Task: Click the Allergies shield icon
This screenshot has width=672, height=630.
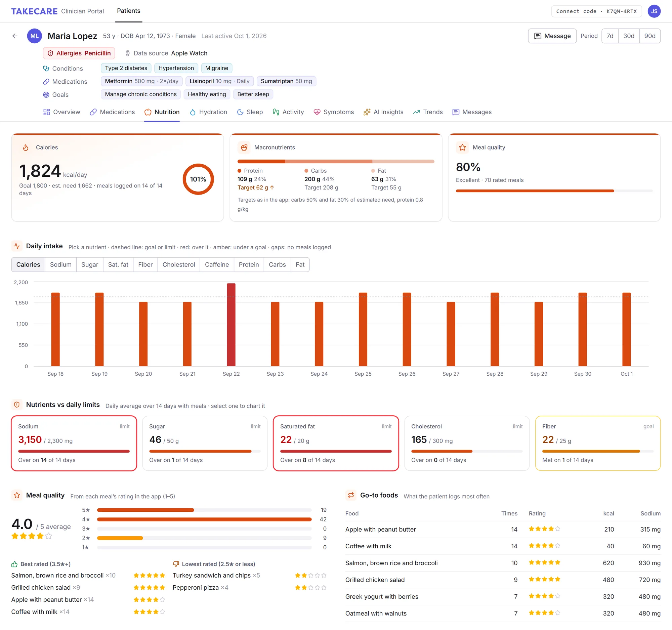Action: tap(50, 53)
